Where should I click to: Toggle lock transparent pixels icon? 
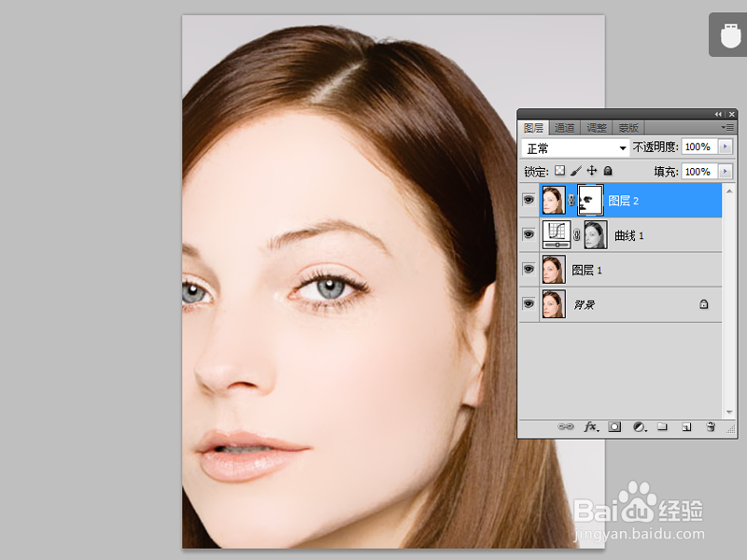coord(559,171)
